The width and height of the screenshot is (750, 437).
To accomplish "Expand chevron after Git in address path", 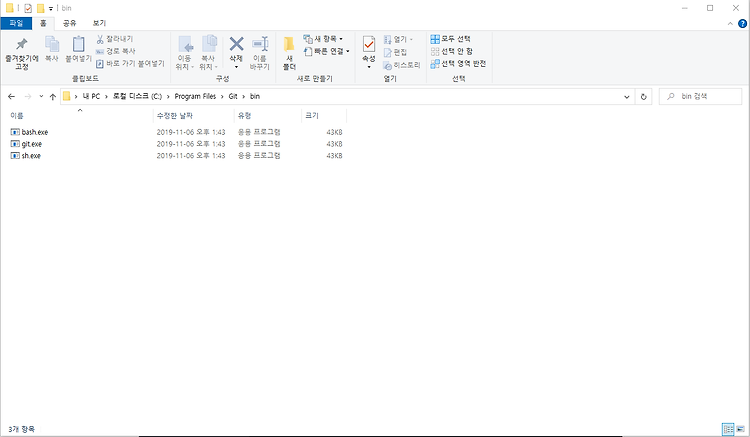I will [243, 97].
